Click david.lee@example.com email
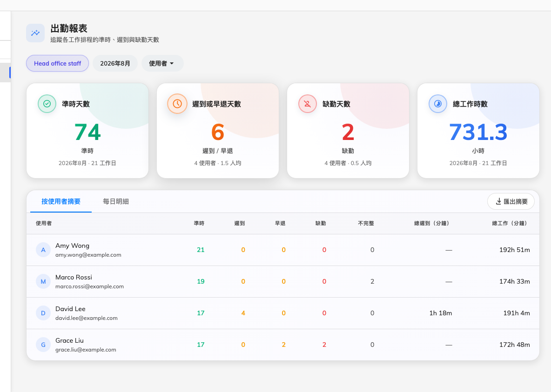This screenshot has width=551, height=392. 87,318
